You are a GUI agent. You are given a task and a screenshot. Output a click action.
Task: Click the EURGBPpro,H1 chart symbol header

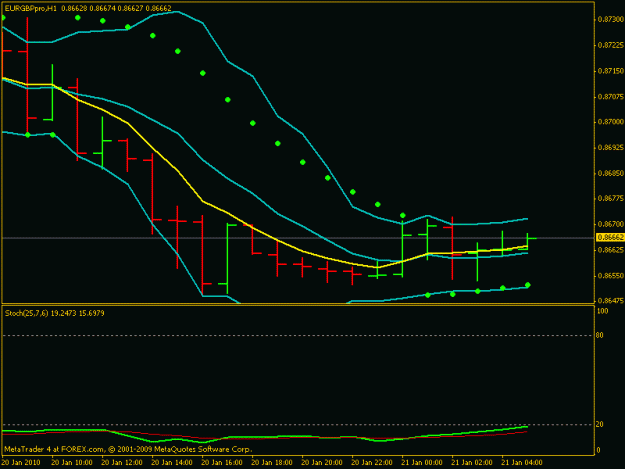88,8
